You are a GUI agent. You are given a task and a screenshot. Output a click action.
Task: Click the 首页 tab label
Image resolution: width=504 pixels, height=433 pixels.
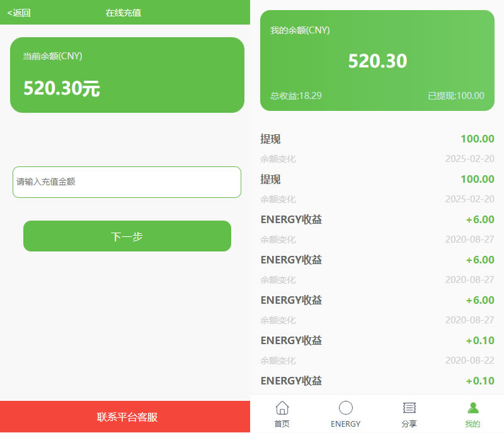282,424
